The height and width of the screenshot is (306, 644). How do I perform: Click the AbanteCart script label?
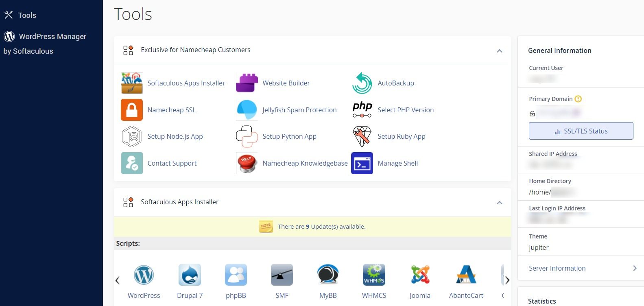click(466, 295)
